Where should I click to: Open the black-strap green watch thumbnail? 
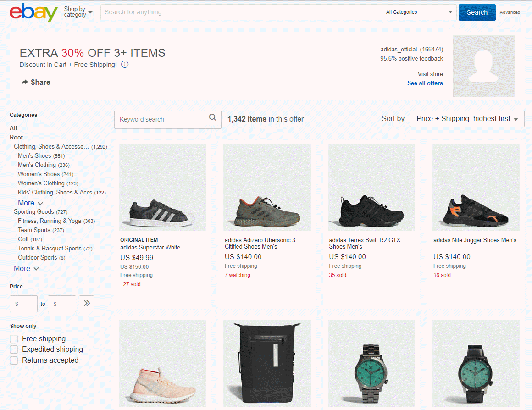click(x=476, y=363)
